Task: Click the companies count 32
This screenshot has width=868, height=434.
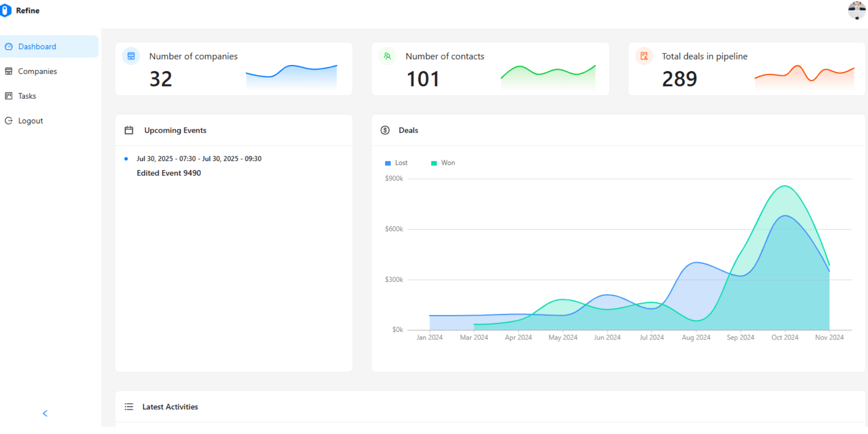Action: (161, 79)
